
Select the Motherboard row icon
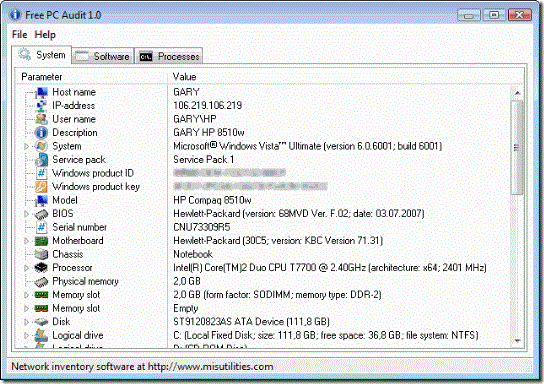[41, 241]
